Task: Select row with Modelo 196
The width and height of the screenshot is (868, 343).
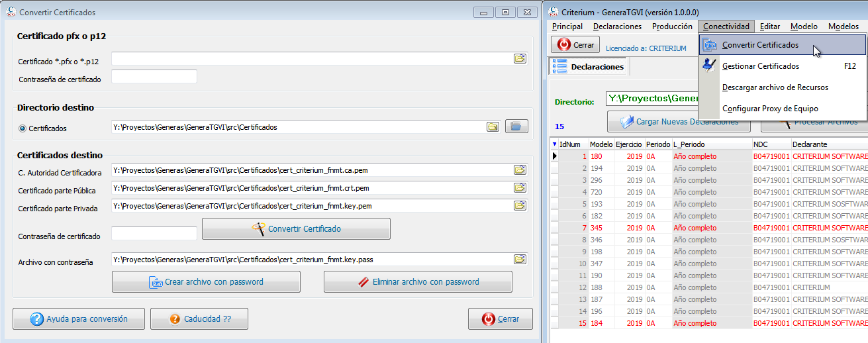Action: coord(709,311)
